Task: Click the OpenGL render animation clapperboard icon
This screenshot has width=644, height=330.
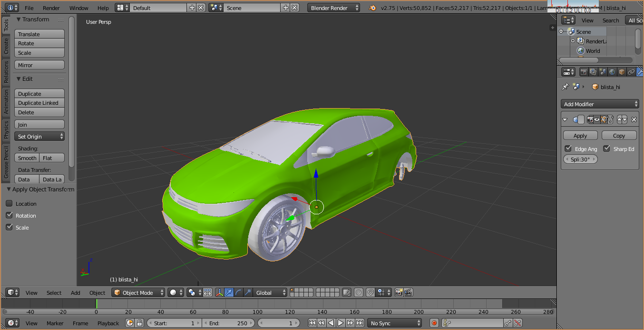Action: [x=408, y=292]
